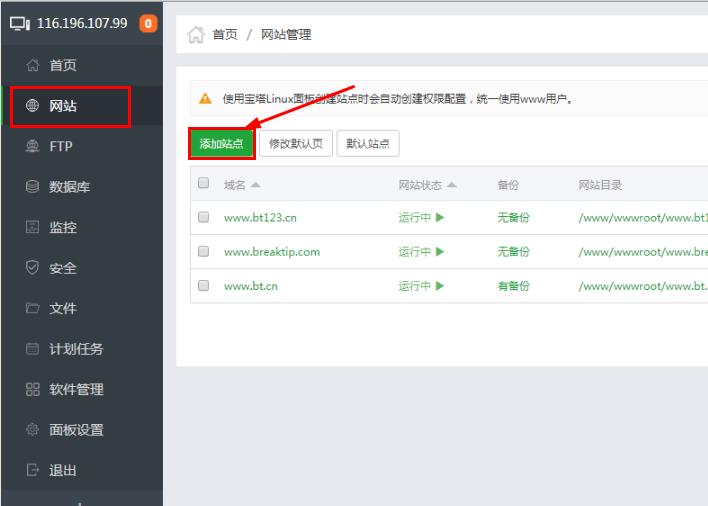This screenshot has height=506, width=708.
Task: Check the box for www.bt.cn
Action: (x=204, y=286)
